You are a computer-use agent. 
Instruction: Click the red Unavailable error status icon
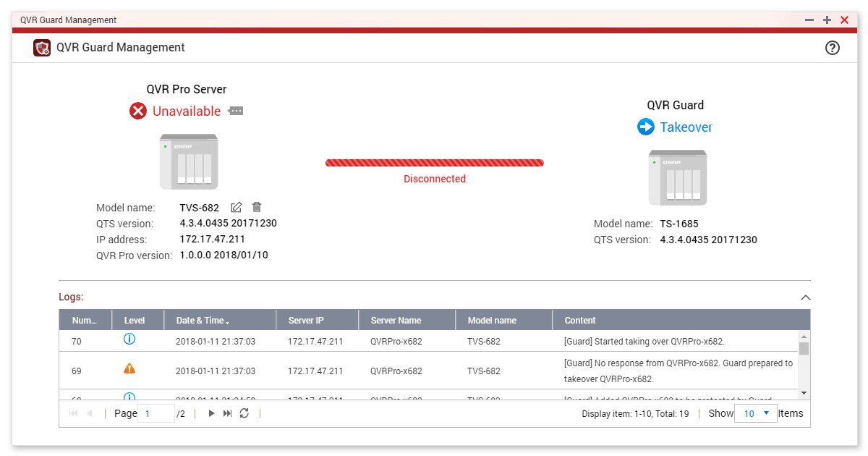click(x=138, y=111)
